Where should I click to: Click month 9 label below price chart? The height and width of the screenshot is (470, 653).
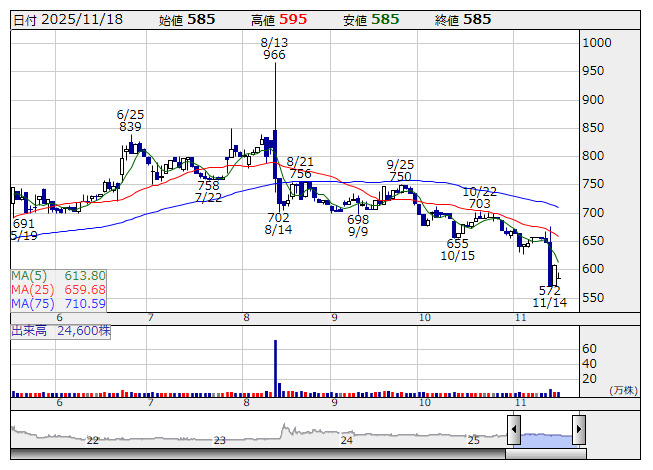[334, 318]
